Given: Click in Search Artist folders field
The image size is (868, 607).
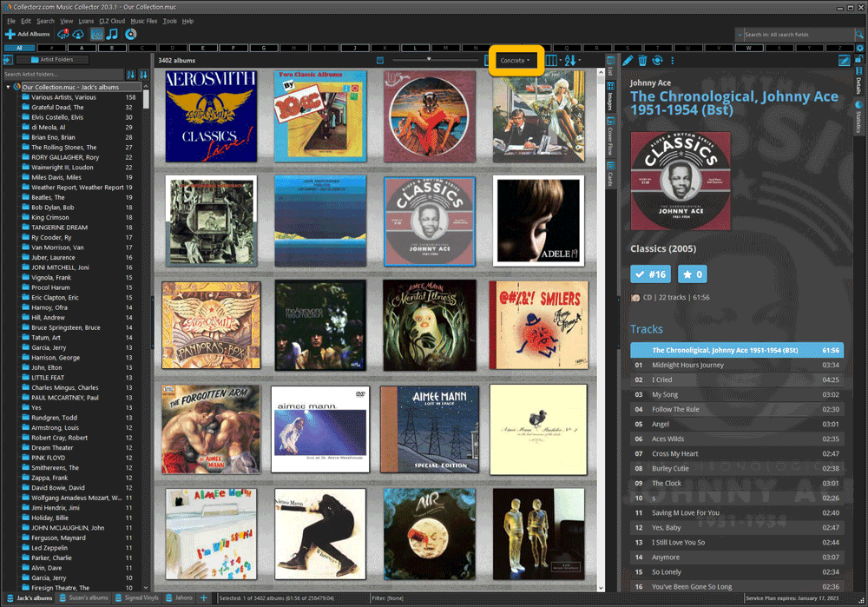Looking at the screenshot, I should point(63,74).
